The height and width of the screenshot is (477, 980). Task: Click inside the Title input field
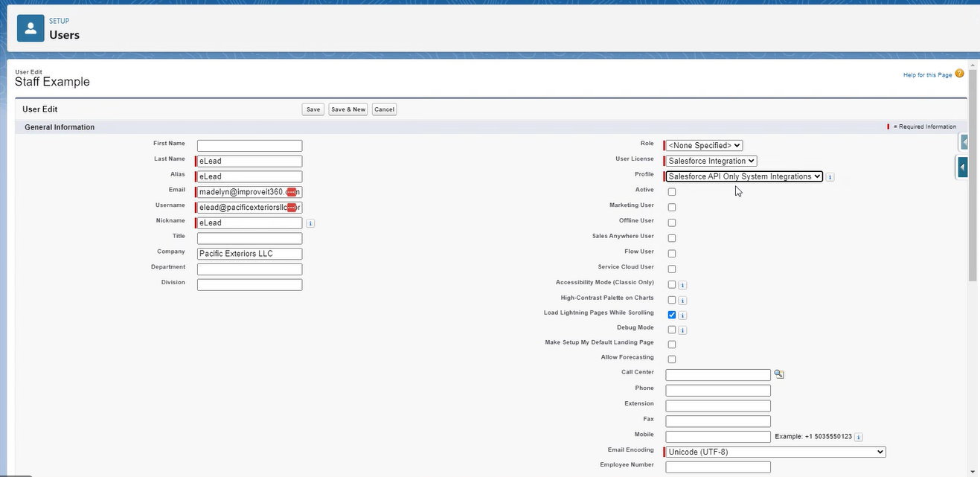(249, 237)
